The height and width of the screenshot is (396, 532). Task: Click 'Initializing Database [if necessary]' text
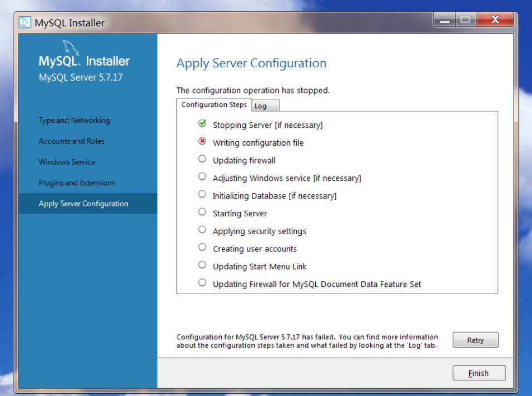(275, 196)
